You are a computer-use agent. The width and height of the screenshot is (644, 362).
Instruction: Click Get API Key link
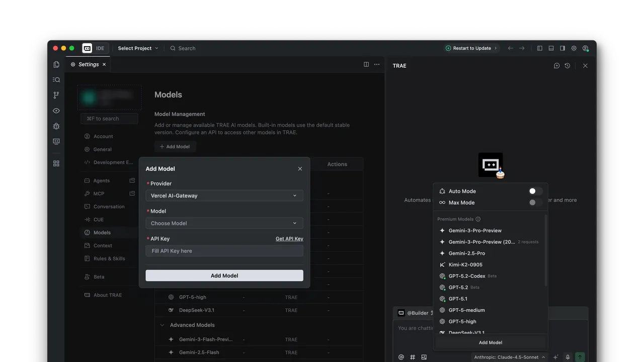(289, 239)
